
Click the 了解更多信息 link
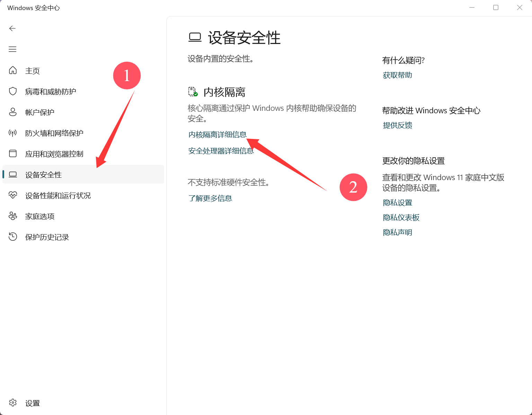pos(210,198)
